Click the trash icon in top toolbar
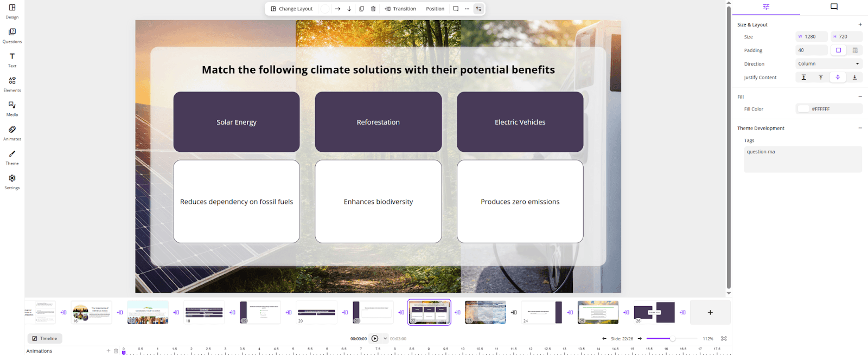 (373, 9)
